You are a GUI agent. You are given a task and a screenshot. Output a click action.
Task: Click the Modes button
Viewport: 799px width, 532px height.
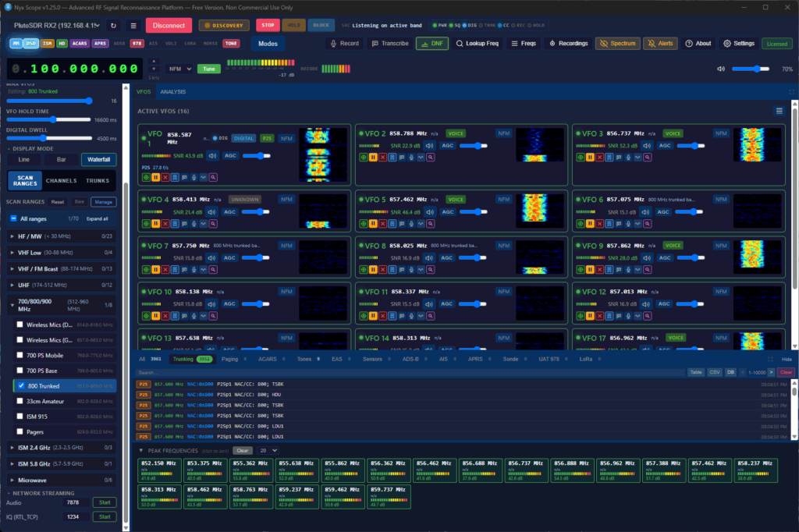(268, 44)
